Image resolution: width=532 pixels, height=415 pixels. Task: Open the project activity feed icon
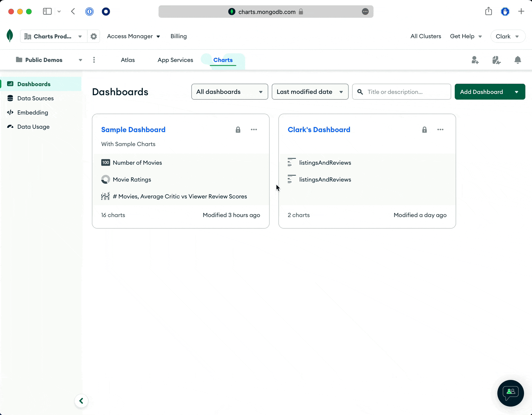tap(496, 60)
